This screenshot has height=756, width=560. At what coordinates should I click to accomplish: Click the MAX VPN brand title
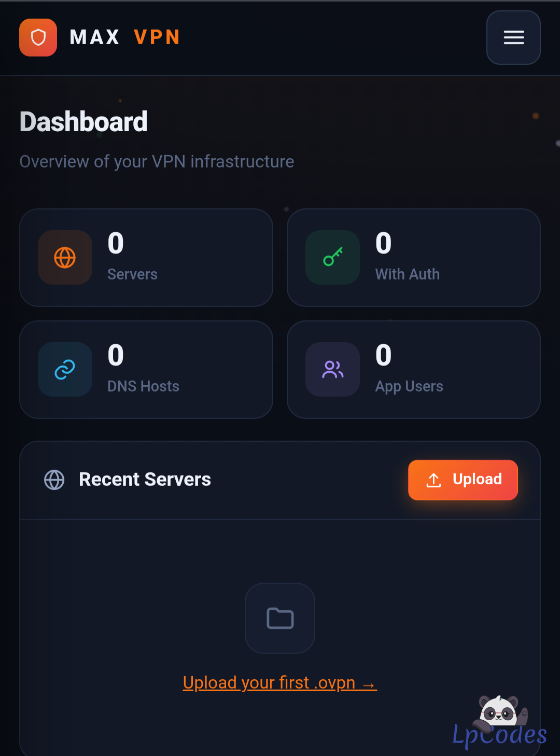125,37
